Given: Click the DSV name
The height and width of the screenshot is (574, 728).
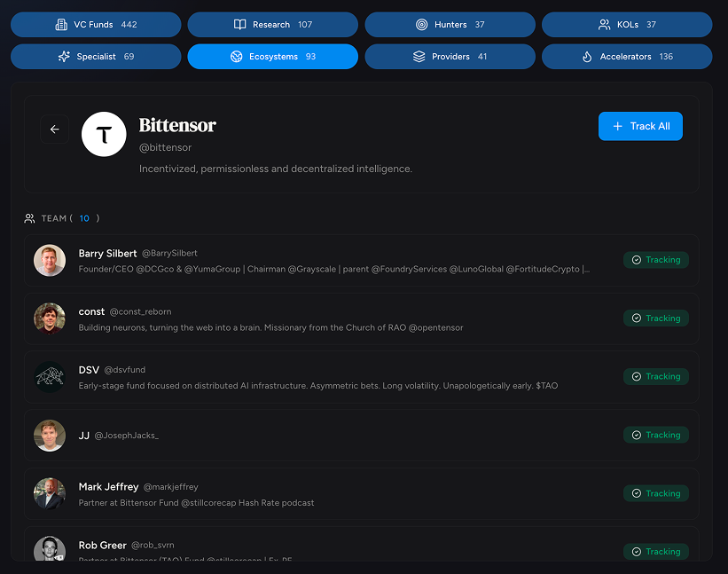Looking at the screenshot, I should 89,370.
